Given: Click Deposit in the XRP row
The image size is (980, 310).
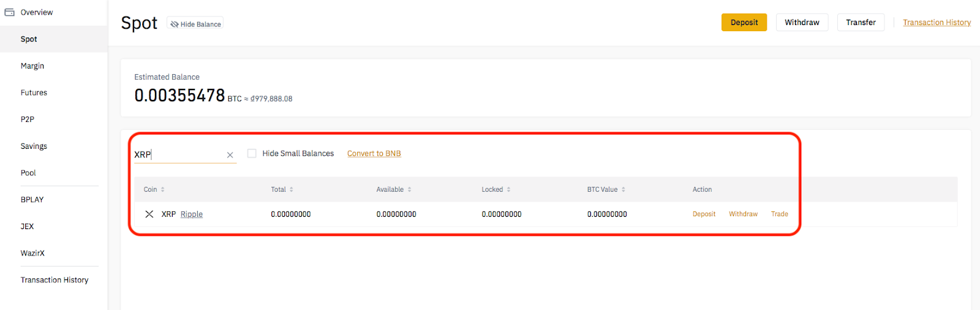Looking at the screenshot, I should pyautogui.click(x=704, y=214).
